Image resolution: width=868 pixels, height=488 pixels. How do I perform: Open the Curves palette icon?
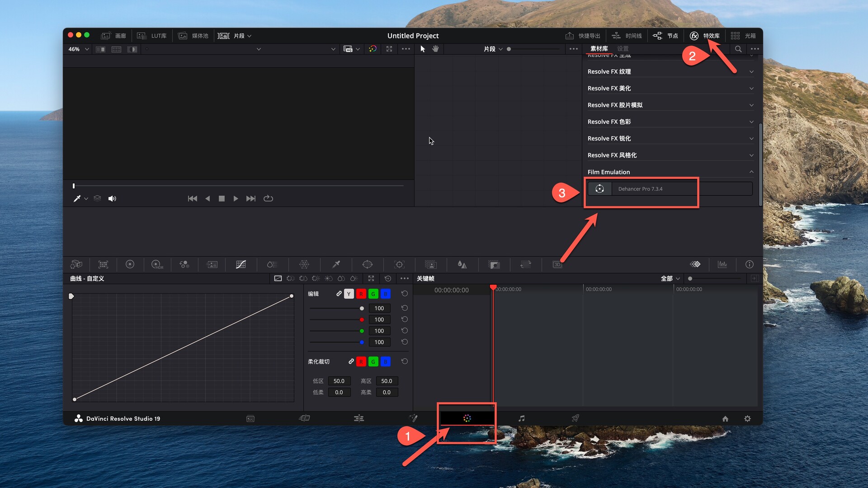(x=241, y=264)
